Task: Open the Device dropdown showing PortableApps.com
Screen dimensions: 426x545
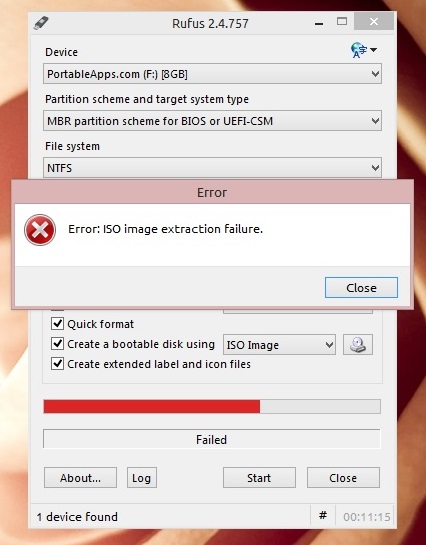Action: coord(212,74)
